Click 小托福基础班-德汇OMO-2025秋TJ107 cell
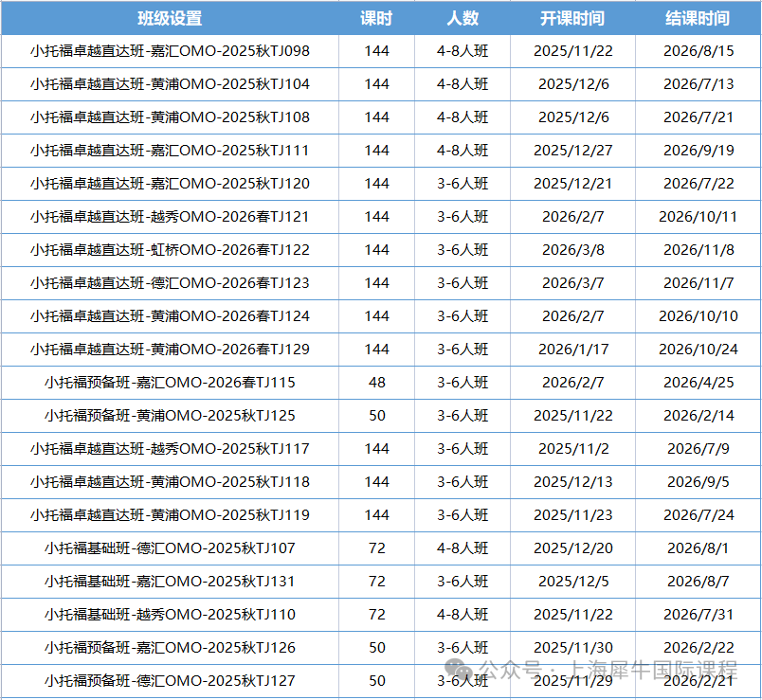Image resolution: width=762 pixels, height=700 pixels. (x=170, y=548)
